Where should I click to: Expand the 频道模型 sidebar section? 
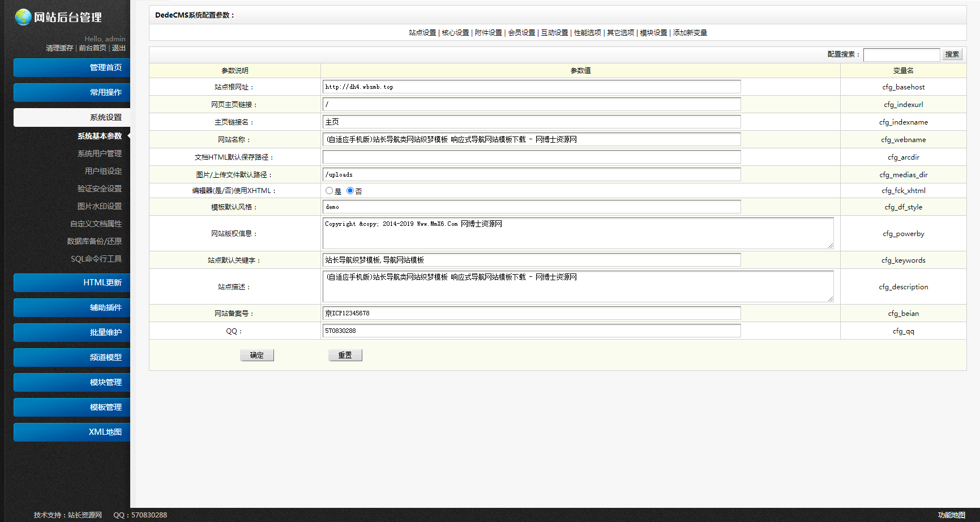[x=72, y=357]
